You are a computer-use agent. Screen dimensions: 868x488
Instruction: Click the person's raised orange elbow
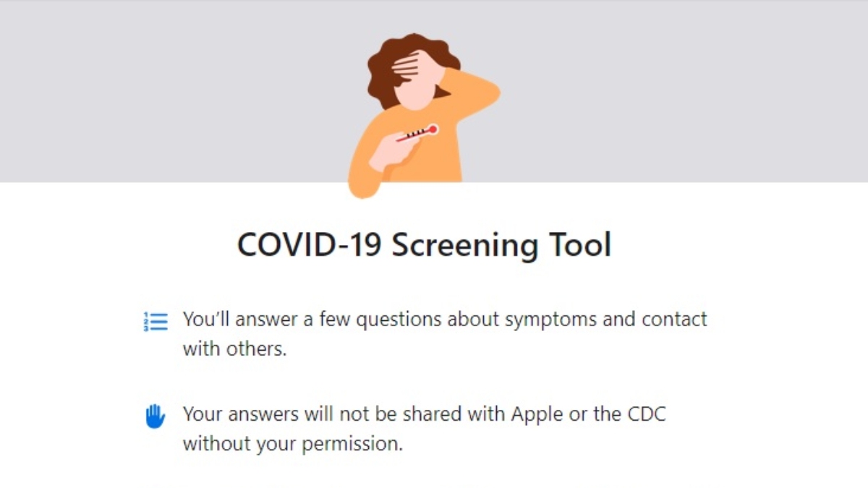[x=483, y=90]
